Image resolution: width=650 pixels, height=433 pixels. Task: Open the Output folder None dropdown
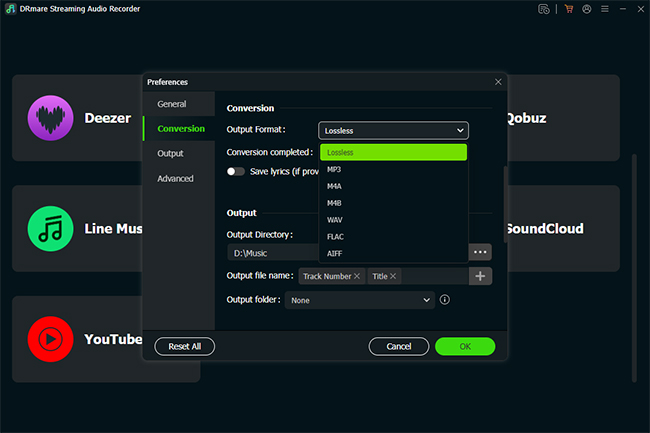[359, 300]
